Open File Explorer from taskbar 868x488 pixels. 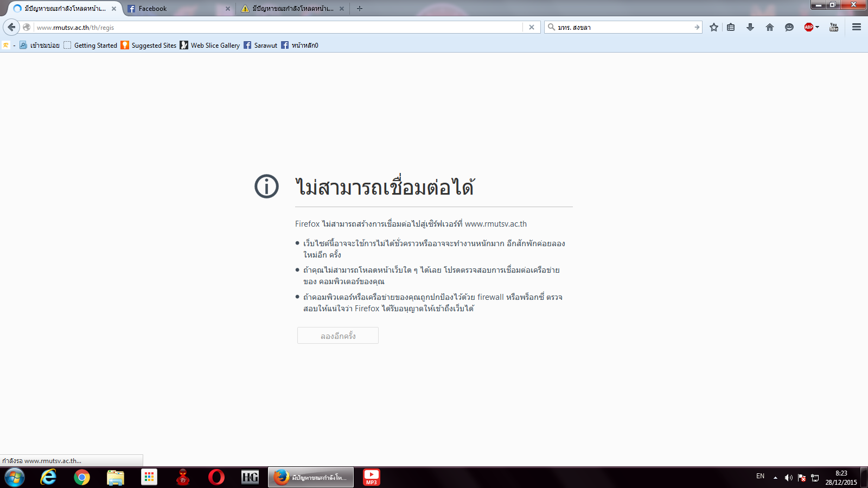click(x=116, y=478)
